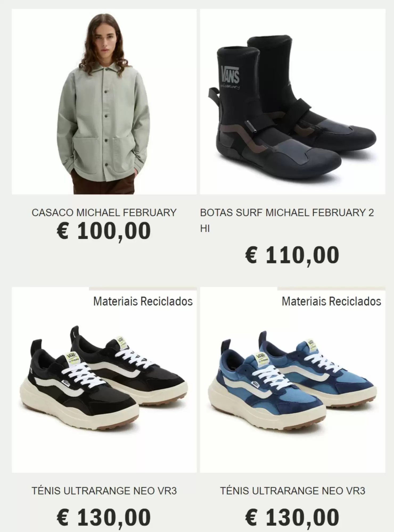Click the Vans logo printed on the surf boot
The height and width of the screenshot is (532, 394).
pos(230,75)
